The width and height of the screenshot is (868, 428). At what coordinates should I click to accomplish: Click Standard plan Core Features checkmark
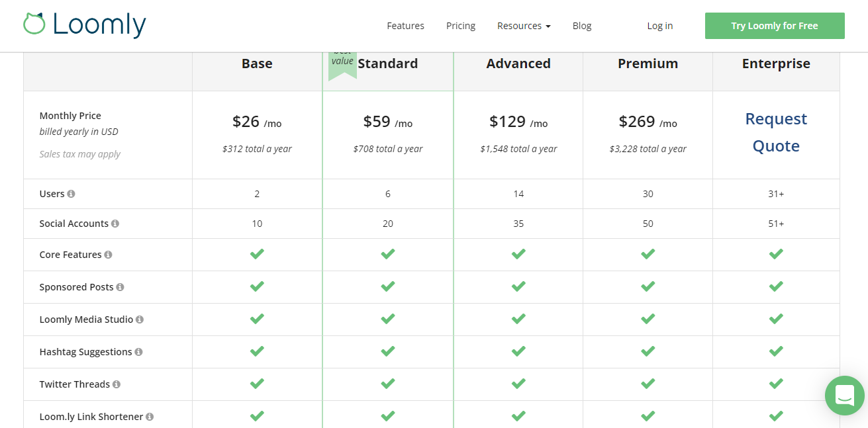point(388,254)
